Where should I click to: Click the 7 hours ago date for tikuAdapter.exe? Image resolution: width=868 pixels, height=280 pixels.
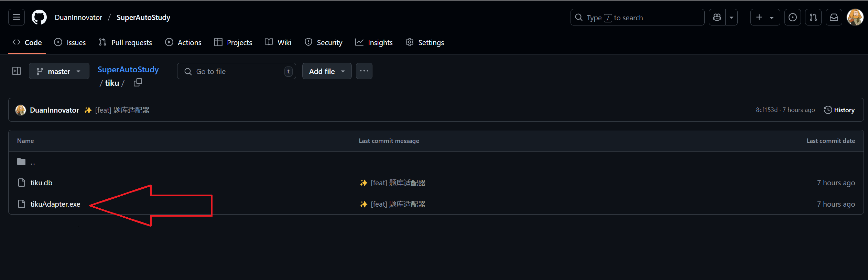tap(836, 204)
